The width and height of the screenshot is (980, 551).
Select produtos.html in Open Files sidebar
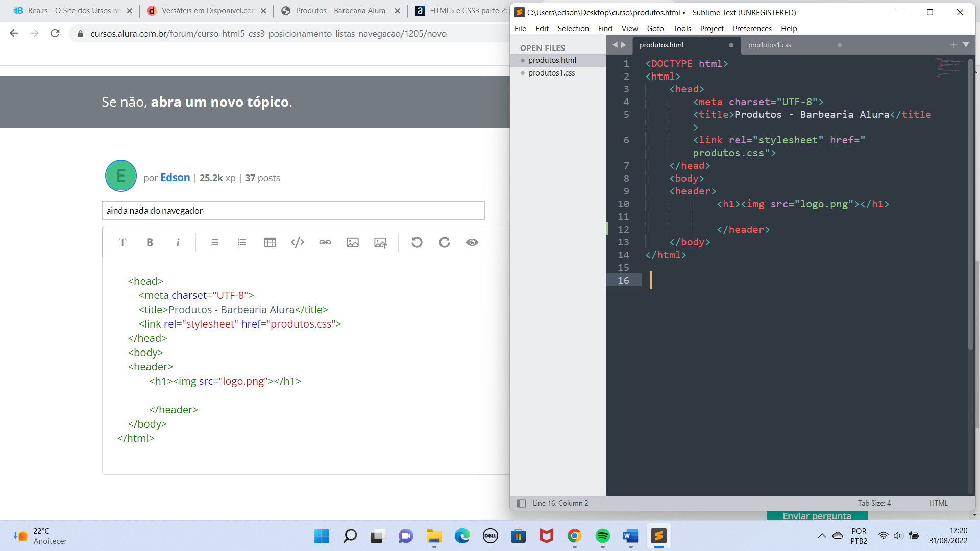coord(558,60)
